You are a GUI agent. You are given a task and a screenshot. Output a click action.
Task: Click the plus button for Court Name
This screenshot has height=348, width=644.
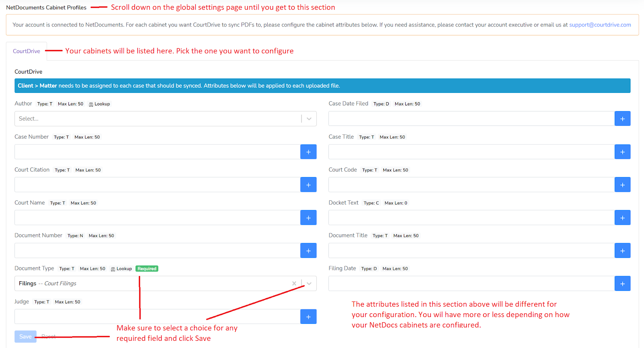[308, 218]
